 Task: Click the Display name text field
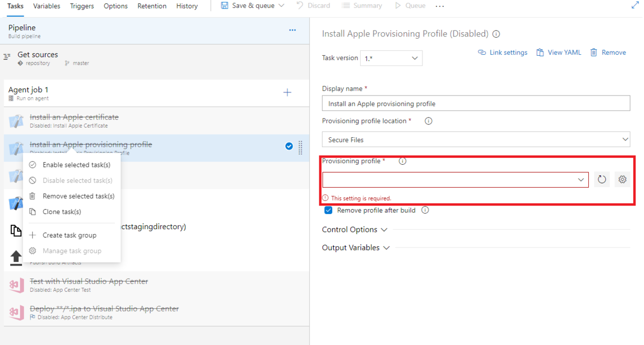(x=475, y=104)
